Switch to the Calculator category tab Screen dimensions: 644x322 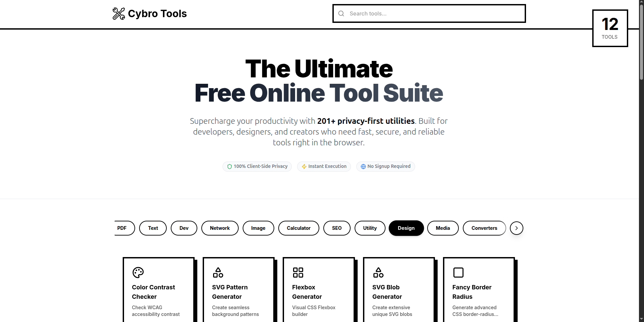298,228
